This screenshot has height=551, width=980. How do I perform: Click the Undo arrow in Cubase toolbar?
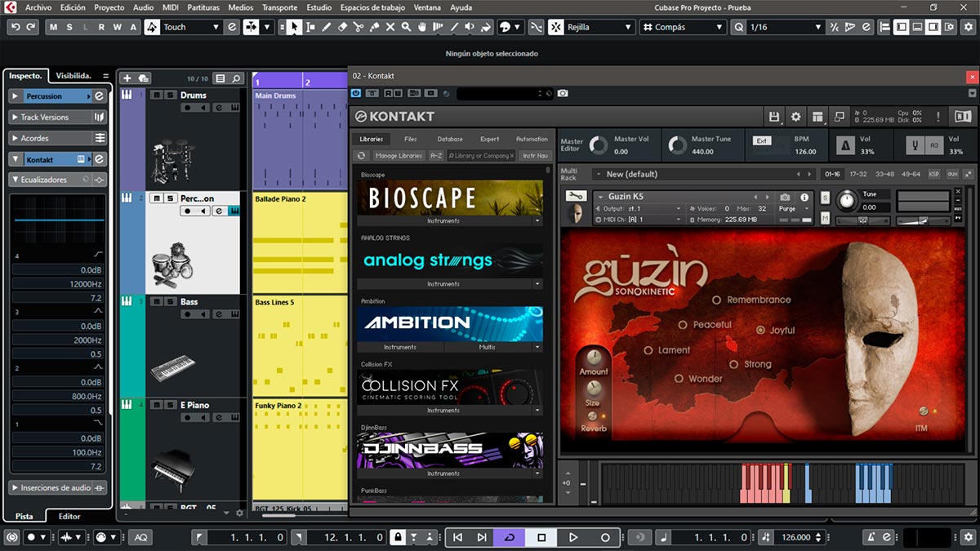pyautogui.click(x=16, y=27)
